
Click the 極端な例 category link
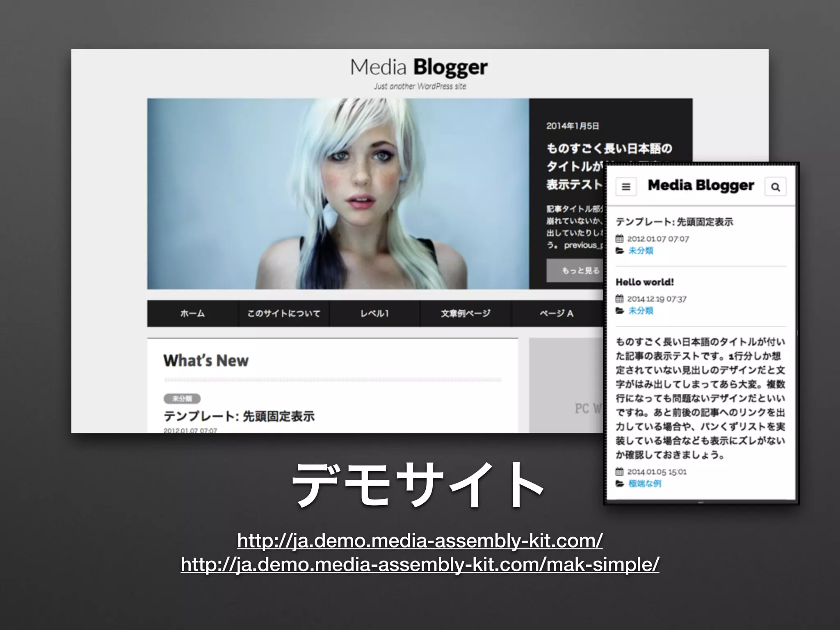[x=645, y=484]
